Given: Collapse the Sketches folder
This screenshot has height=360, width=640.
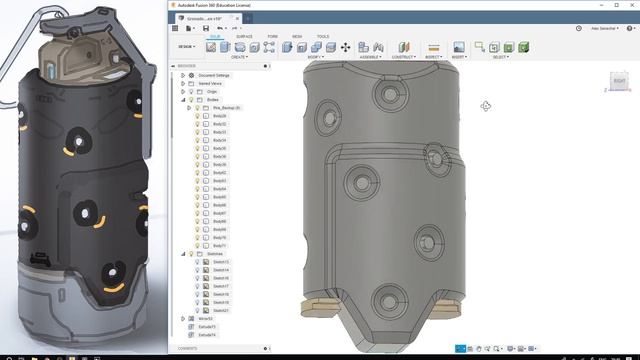Looking at the screenshot, I should click(x=183, y=254).
